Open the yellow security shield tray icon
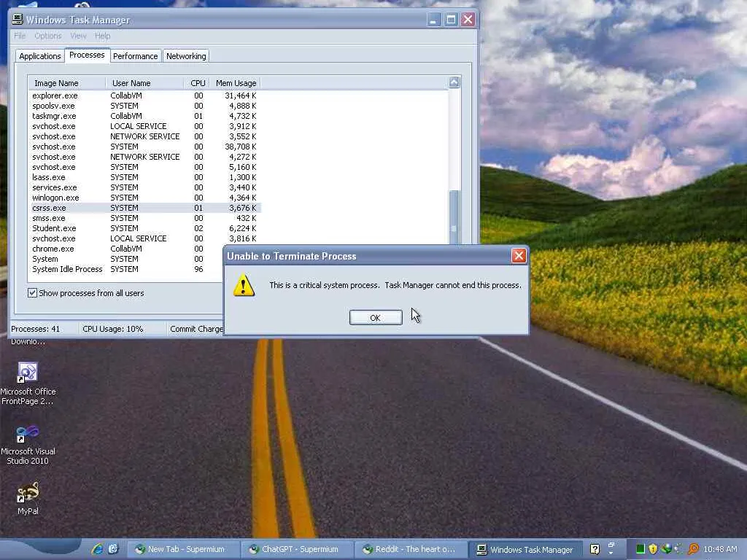Image resolution: width=747 pixels, height=560 pixels. tap(653, 549)
